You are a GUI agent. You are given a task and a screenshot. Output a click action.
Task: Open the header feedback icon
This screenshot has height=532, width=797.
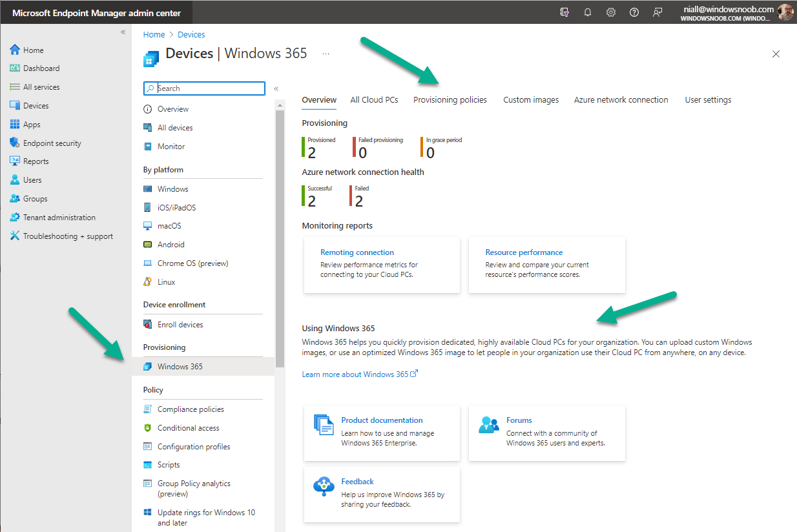pyautogui.click(x=657, y=12)
